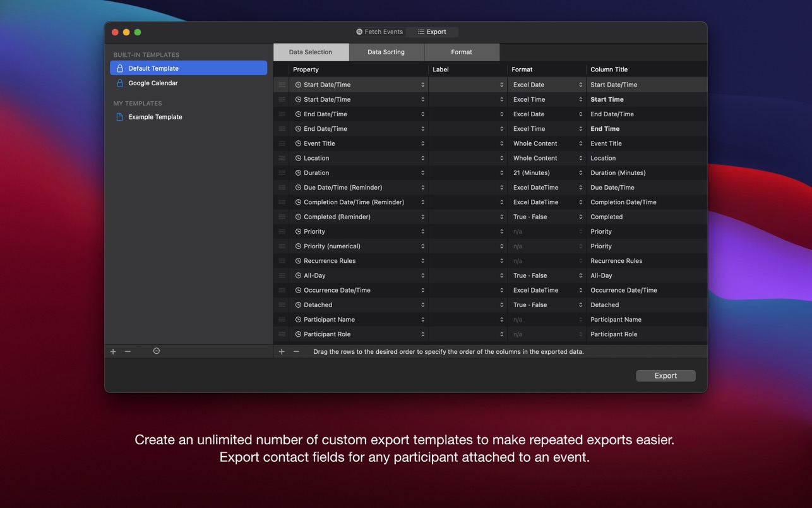Image resolution: width=812 pixels, height=508 pixels.
Task: Add a new property row below table
Action: tap(282, 351)
